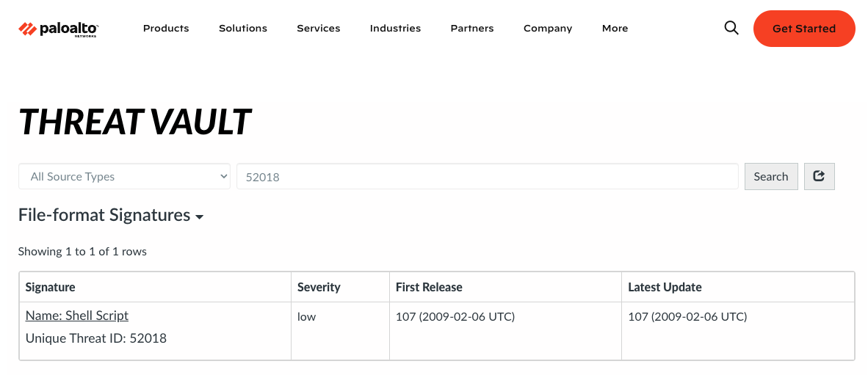Open the Industries menu

click(x=395, y=29)
